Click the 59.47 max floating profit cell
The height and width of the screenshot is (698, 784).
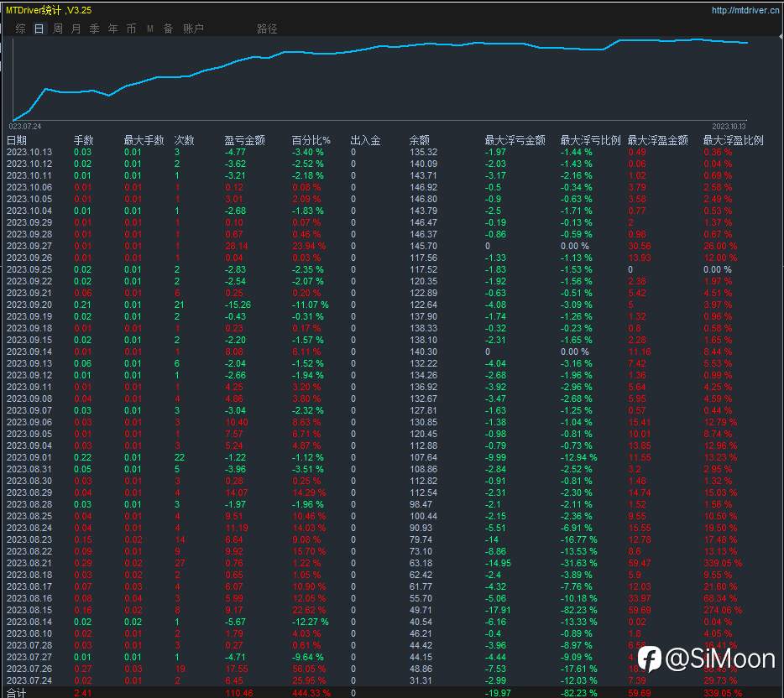(640, 563)
